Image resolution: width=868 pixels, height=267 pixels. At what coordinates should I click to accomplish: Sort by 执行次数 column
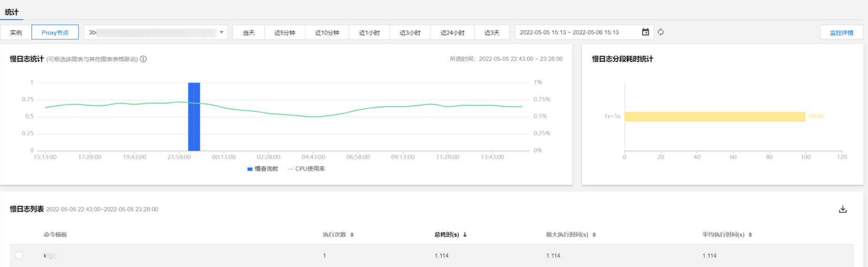click(x=352, y=235)
